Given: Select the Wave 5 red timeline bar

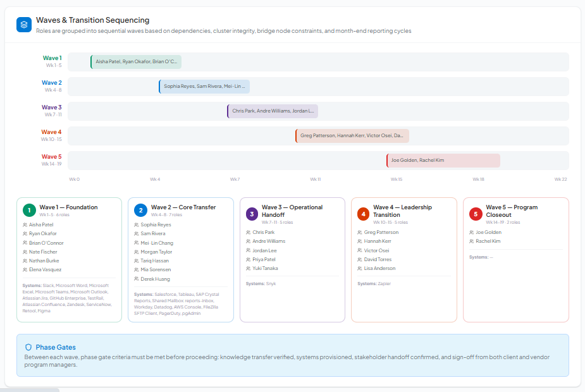Looking at the screenshot, I should coord(443,161).
